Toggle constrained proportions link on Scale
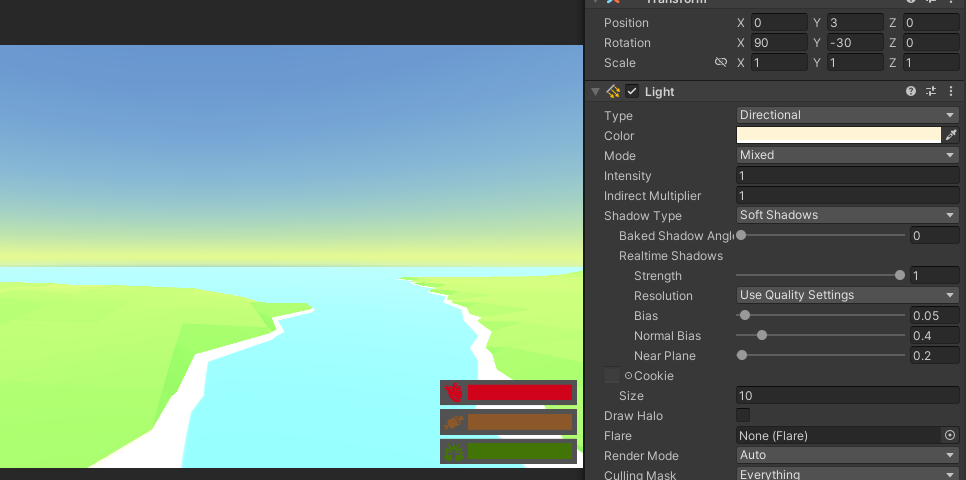The height and width of the screenshot is (480, 966). tap(721, 62)
